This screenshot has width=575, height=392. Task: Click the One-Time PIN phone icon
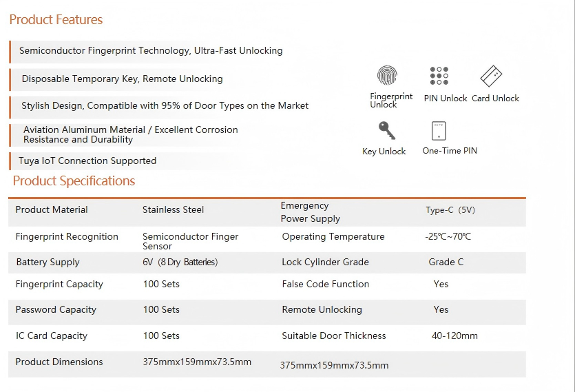pos(439,130)
